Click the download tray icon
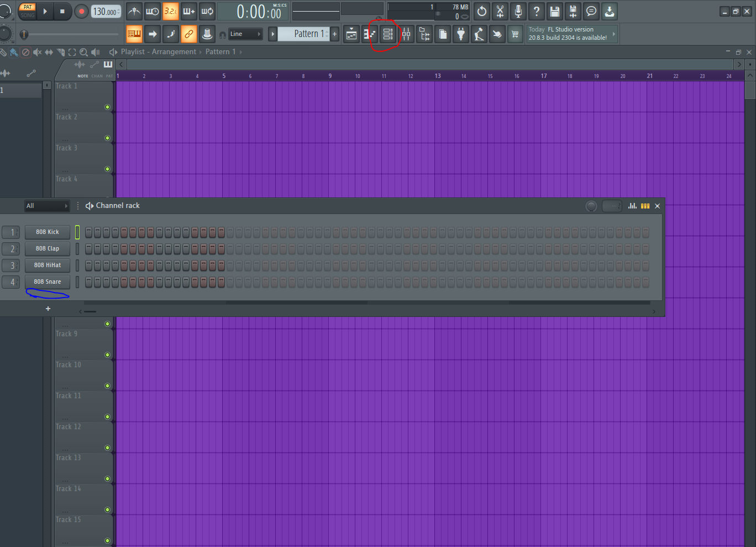Viewport: 756px width, 547px height. [610, 11]
